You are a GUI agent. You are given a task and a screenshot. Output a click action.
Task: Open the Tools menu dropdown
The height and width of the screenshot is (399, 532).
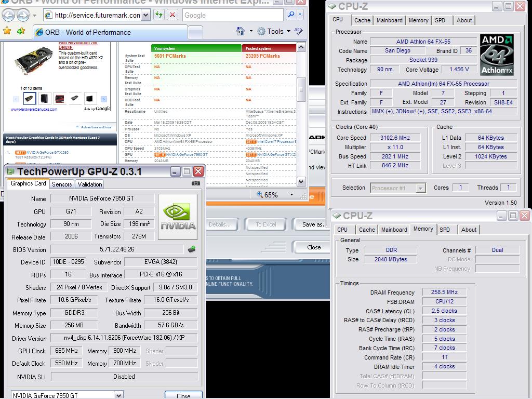274,32
